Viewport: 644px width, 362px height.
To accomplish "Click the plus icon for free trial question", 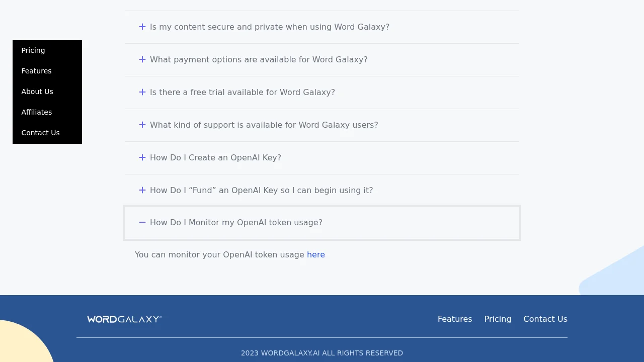I will [x=142, y=92].
